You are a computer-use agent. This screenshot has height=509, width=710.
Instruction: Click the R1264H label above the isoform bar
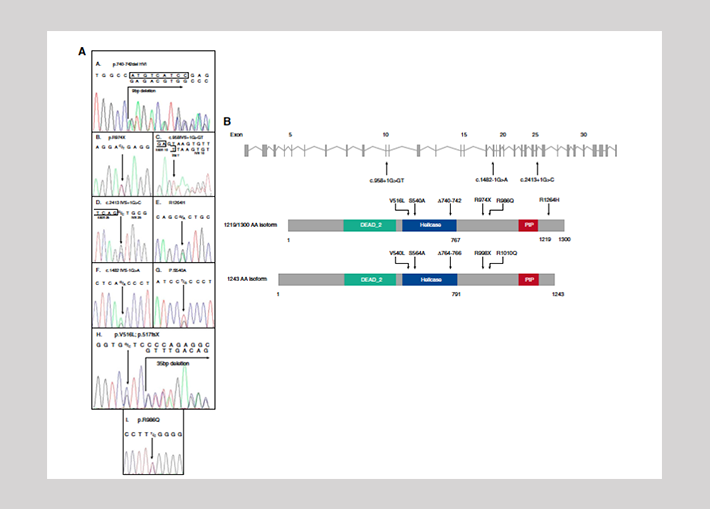552,200
